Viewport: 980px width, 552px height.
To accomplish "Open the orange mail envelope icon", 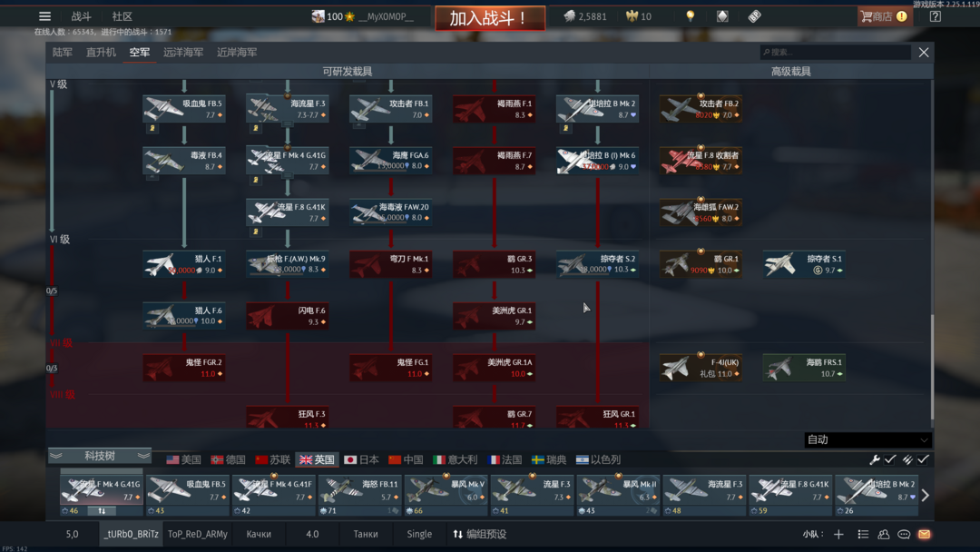I will (925, 534).
